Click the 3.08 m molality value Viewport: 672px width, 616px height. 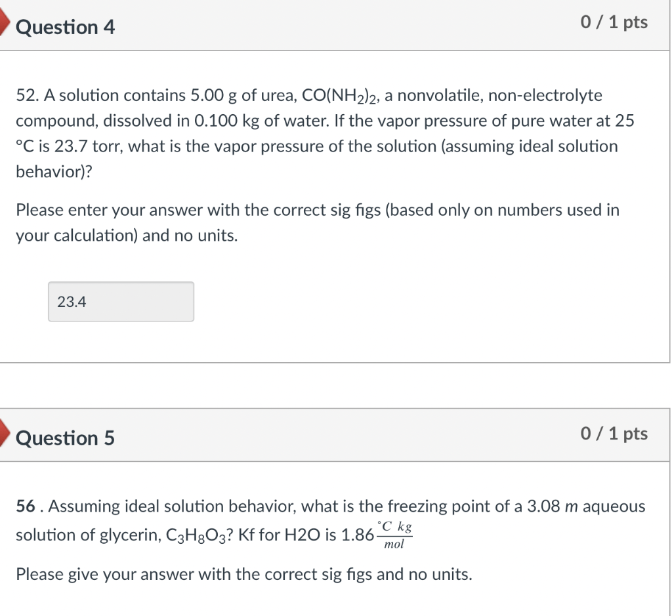click(553, 506)
